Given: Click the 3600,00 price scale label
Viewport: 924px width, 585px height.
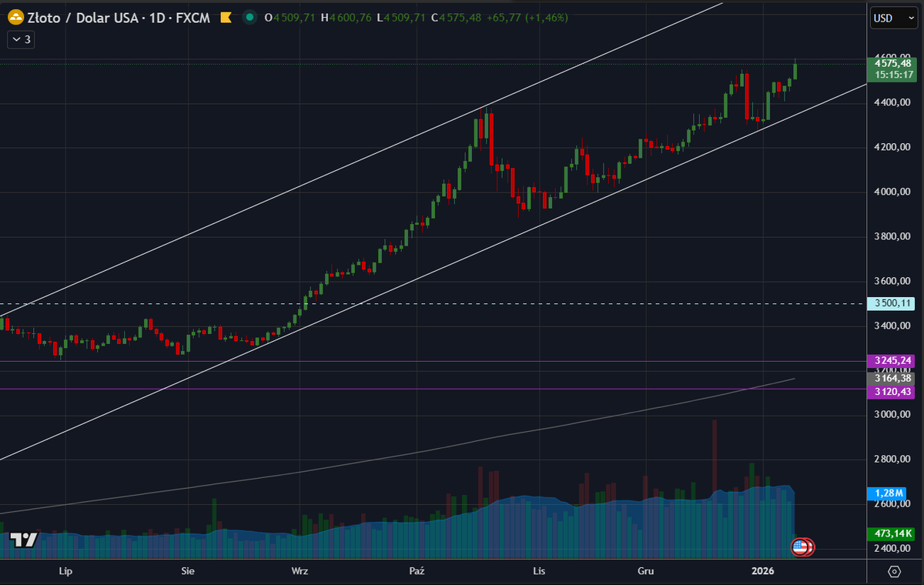Looking at the screenshot, I should (x=893, y=281).
